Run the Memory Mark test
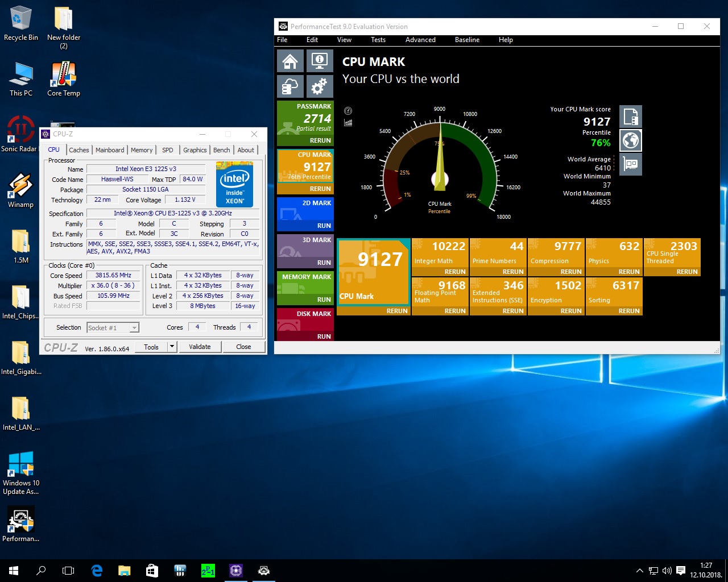 [x=324, y=300]
